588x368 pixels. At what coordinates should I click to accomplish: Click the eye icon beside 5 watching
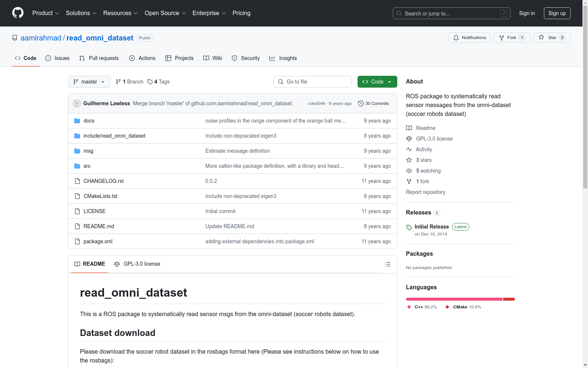click(x=409, y=171)
